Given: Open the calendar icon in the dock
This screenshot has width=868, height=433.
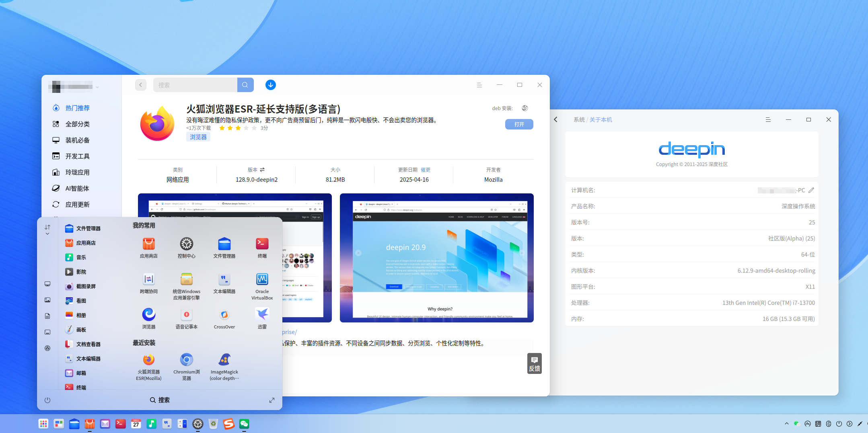Looking at the screenshot, I should 136,424.
